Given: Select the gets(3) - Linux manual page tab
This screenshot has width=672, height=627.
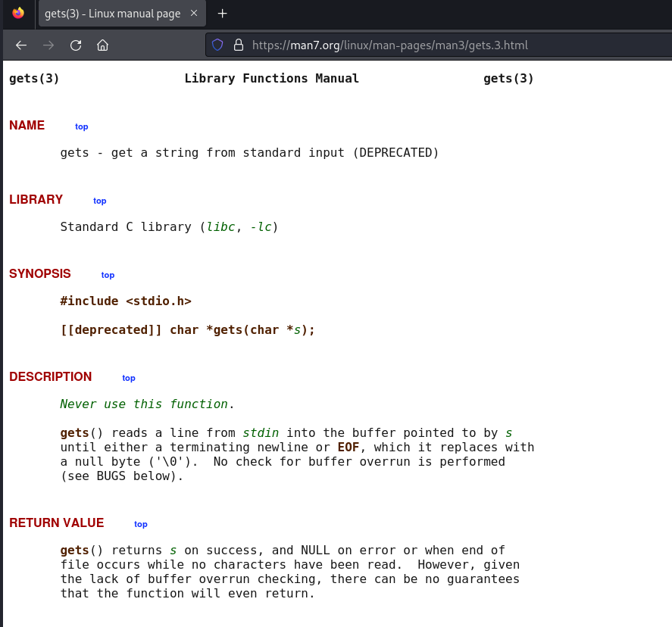Looking at the screenshot, I should point(112,14).
